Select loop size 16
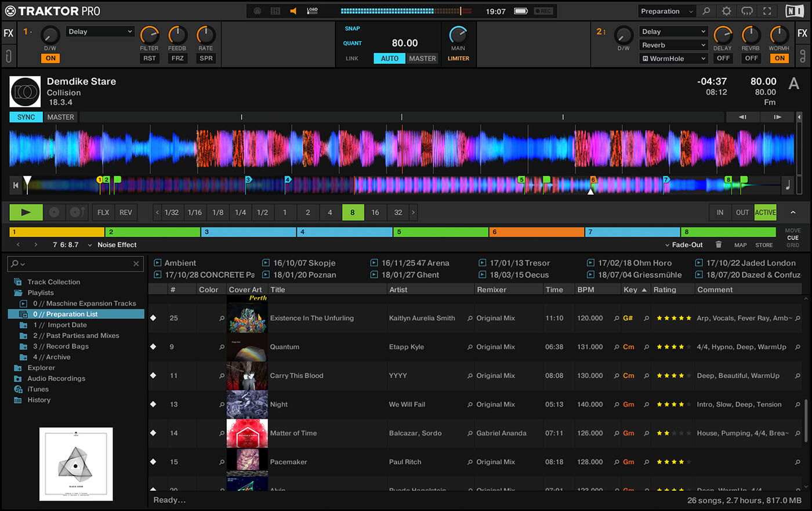Screen dimensions: 812x511 375,212
